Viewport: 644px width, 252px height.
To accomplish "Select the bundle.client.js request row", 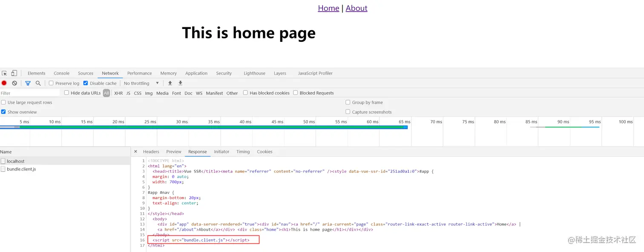I will pyautogui.click(x=65, y=169).
